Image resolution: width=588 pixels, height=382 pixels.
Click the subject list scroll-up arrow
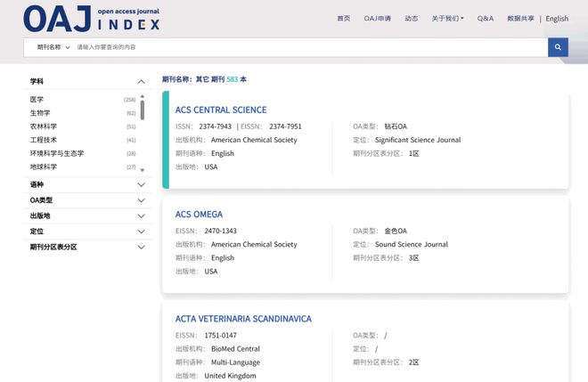point(143,96)
